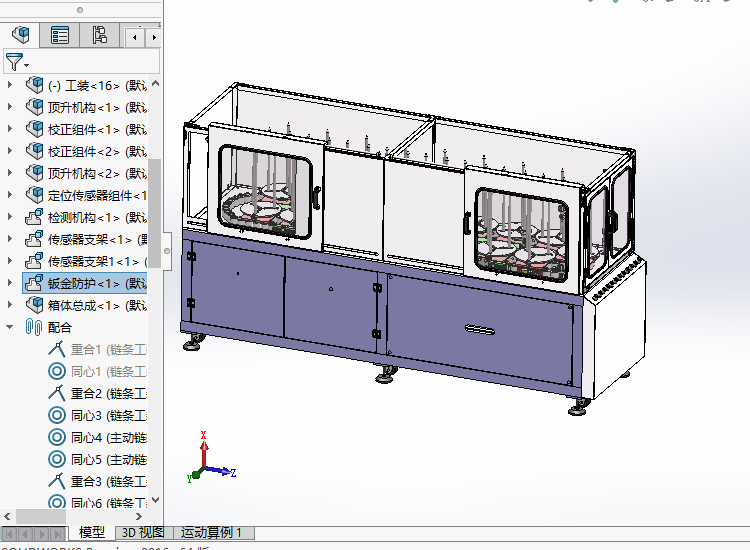Viewport: 750px width, 550px height.
Task: Click the 传感器支架1<1> component icon
Action: point(34,261)
